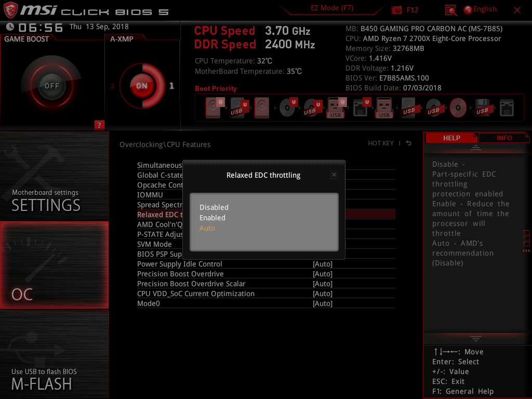Select Precision Boost Overdrive Scalar label
Image resolution: width=532 pixels, height=399 pixels.
point(191,284)
